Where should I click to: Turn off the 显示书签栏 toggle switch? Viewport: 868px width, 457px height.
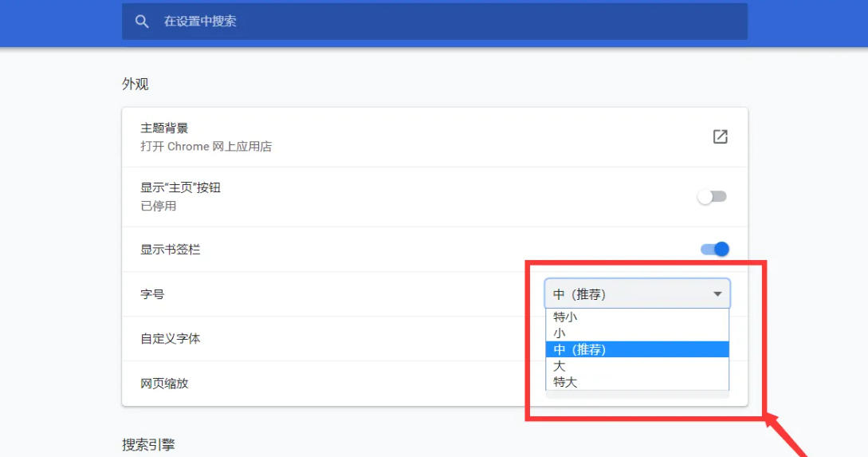coord(714,250)
